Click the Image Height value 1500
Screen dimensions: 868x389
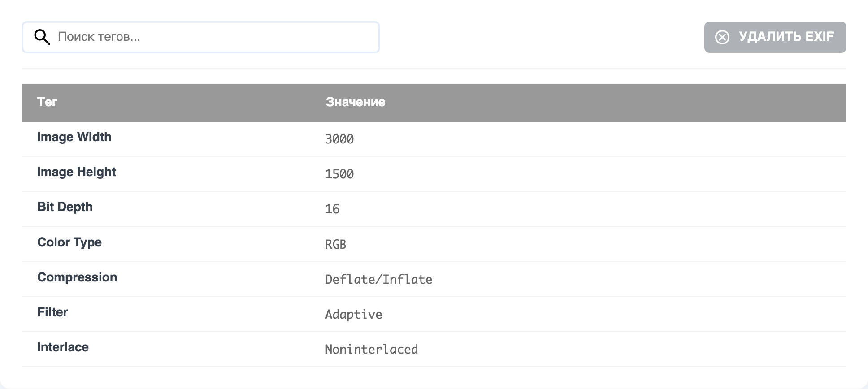click(339, 174)
